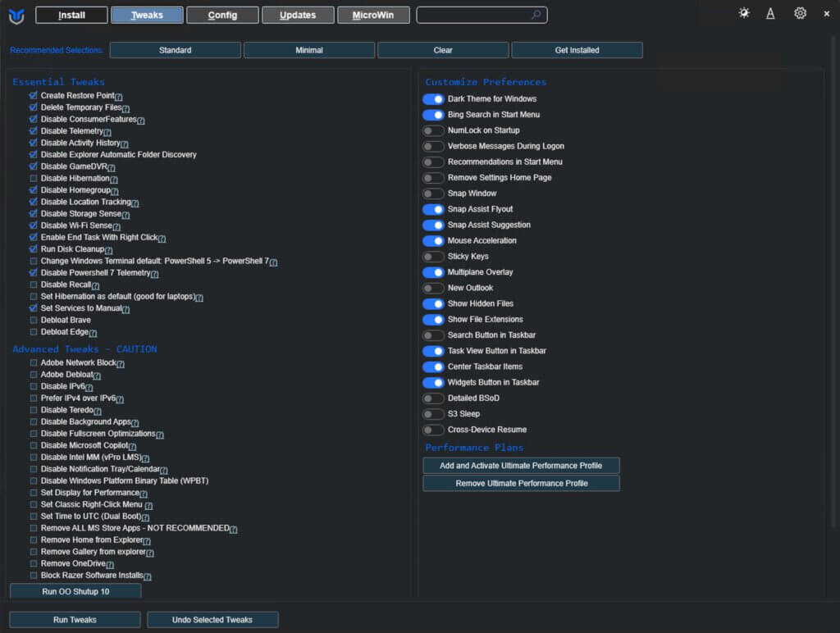The image size is (840, 633).
Task: Open the Install tab
Action: point(71,15)
